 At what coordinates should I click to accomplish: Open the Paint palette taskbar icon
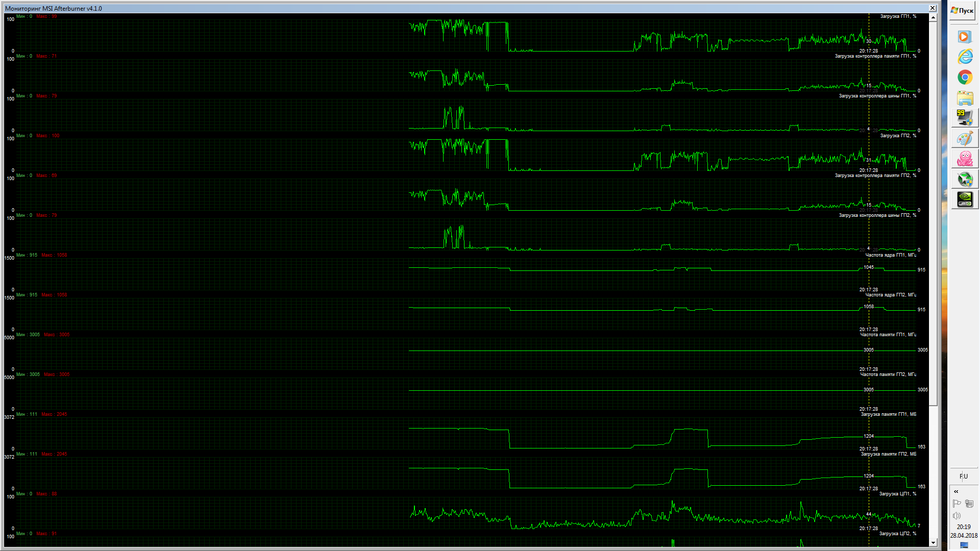tap(965, 139)
